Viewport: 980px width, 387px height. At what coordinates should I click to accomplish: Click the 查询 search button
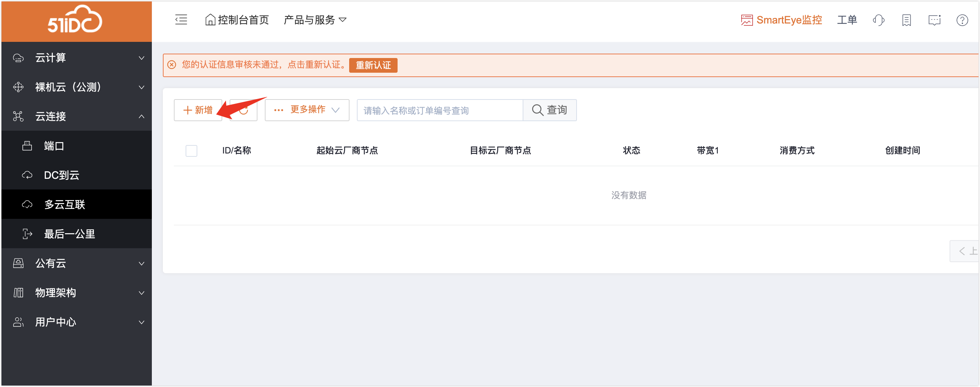pyautogui.click(x=549, y=110)
